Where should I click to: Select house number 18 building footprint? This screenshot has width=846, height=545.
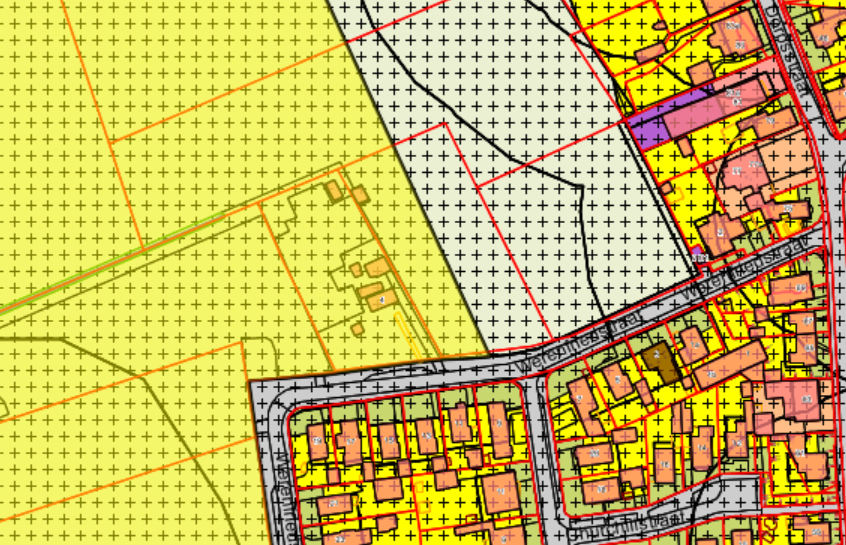[601, 490]
